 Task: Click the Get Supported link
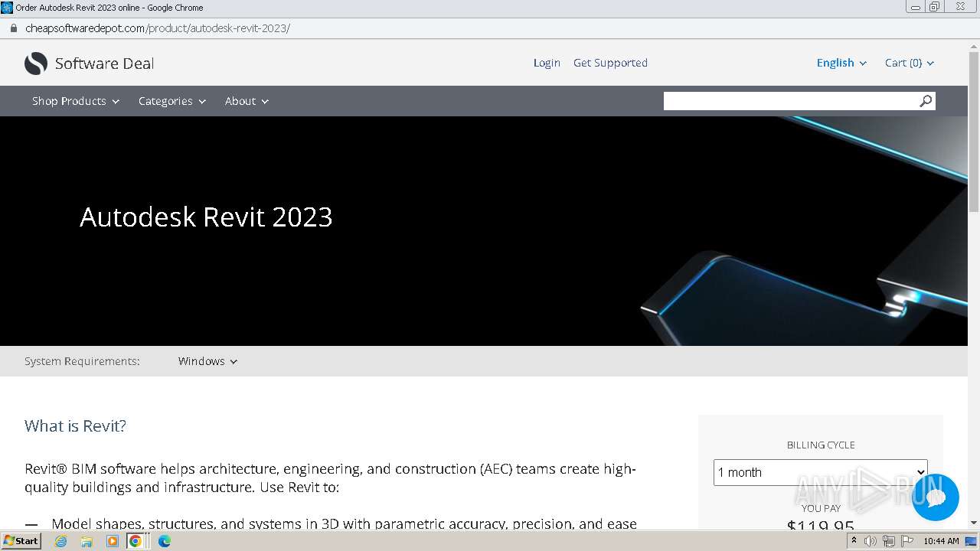pos(610,63)
